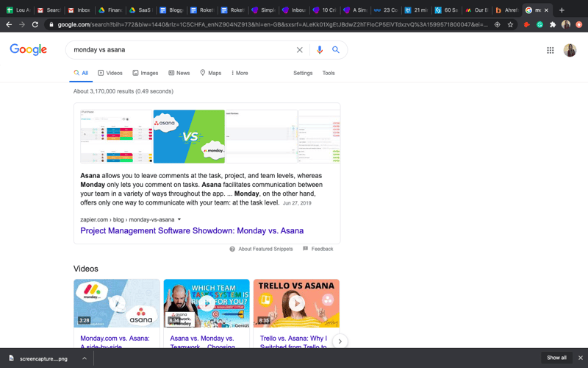Viewport: 588px width, 368px height.
Task: Switch to the Ahrefs browser tab
Action: (506, 10)
